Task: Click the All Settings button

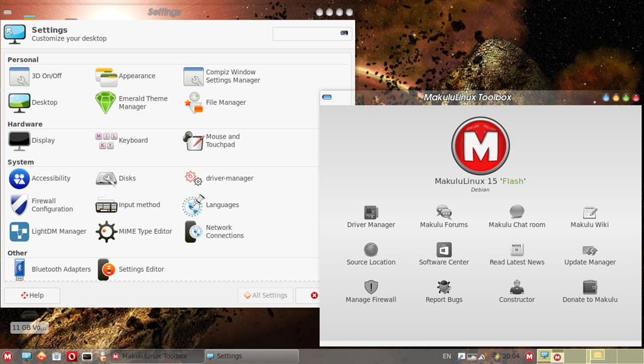Action: point(266,296)
